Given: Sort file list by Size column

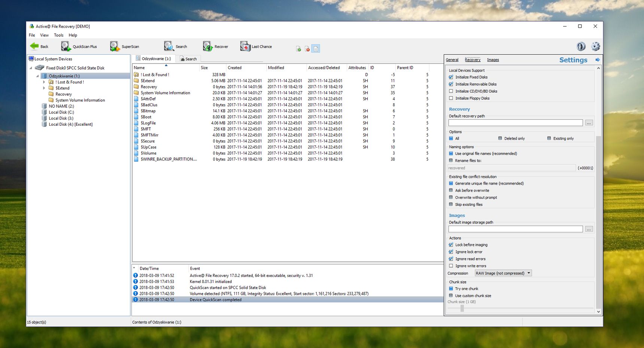Looking at the screenshot, I should click(213, 68).
